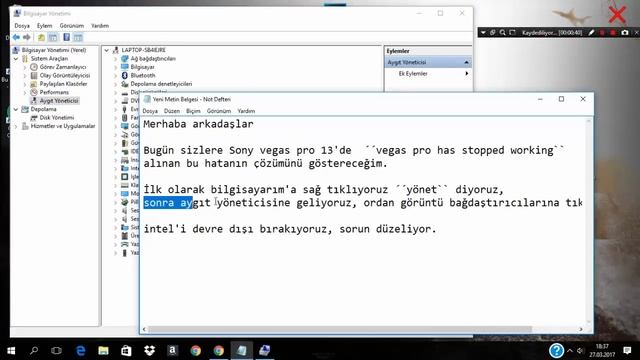Open File Explorer from the taskbar
The image size is (640, 360).
(103, 351)
